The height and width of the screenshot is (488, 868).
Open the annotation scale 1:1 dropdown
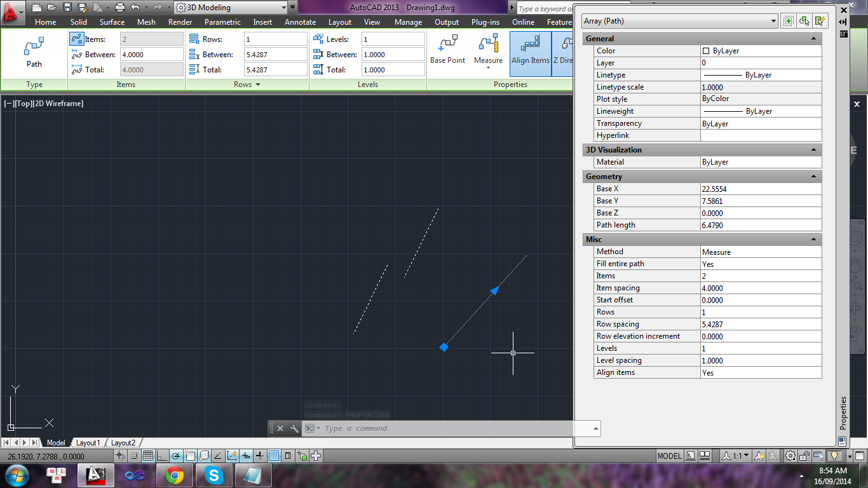click(x=737, y=456)
